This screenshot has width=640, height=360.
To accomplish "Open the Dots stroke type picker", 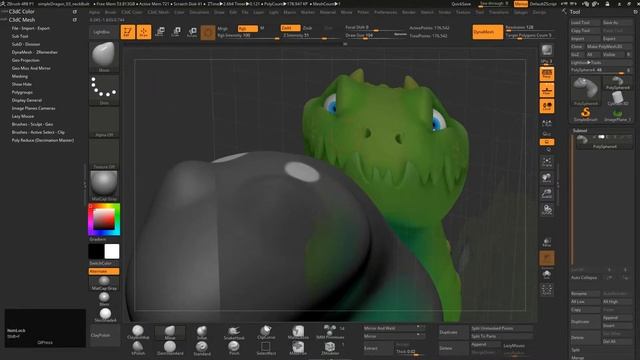I will tap(104, 90).
